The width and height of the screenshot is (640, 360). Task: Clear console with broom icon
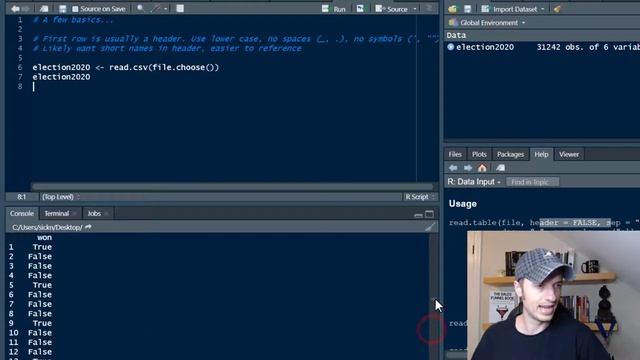point(430,227)
